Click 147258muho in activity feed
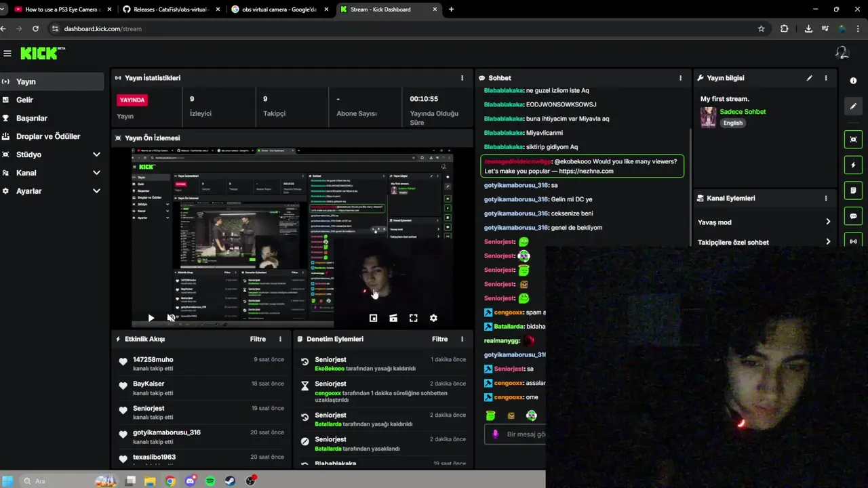The width and height of the screenshot is (868, 488). [x=153, y=359]
